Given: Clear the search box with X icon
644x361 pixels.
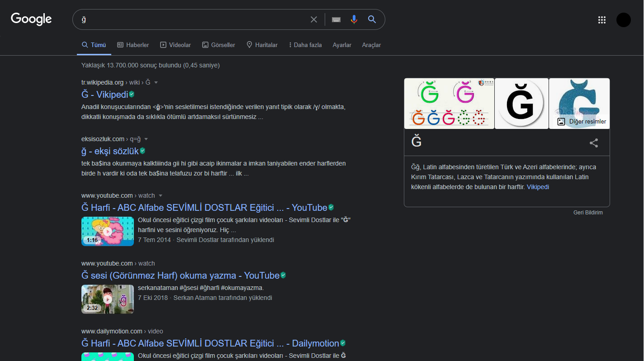Looking at the screenshot, I should pos(314,19).
